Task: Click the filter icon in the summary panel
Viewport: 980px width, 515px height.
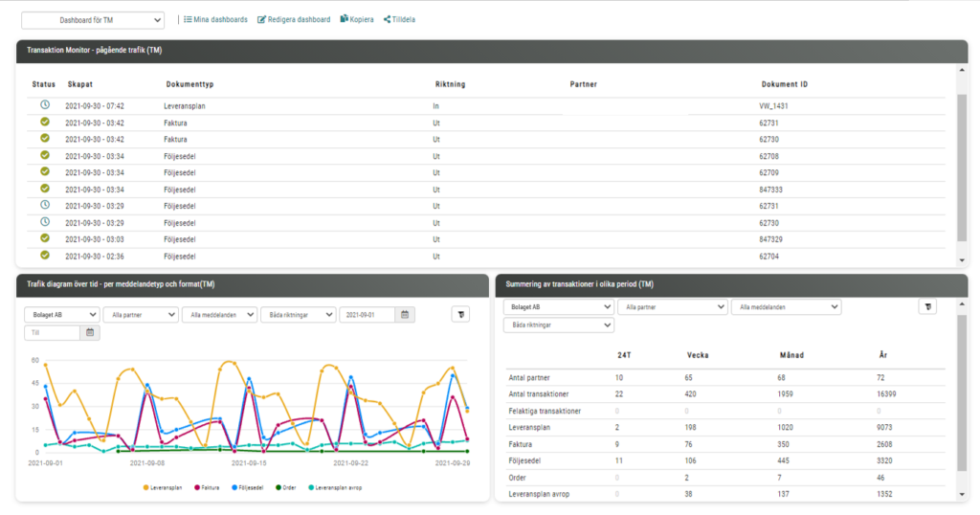Action: [x=926, y=306]
